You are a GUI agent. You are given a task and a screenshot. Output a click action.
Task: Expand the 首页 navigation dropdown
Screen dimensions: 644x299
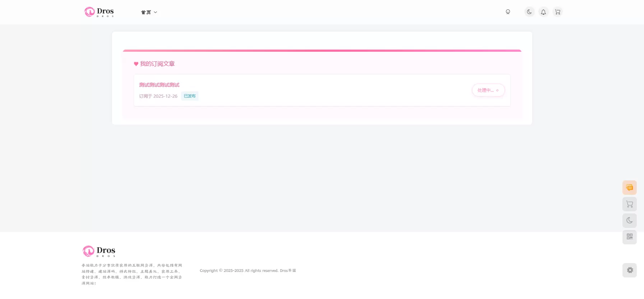point(149,12)
